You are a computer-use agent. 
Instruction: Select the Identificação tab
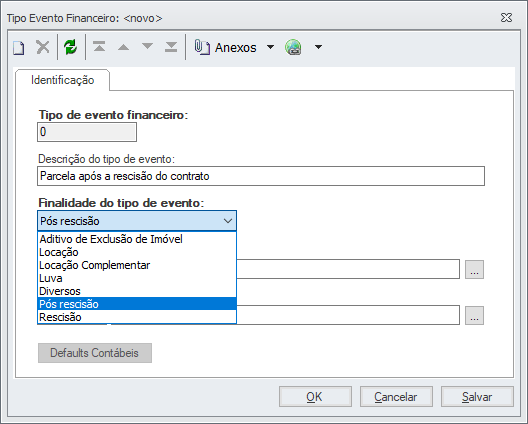63,80
